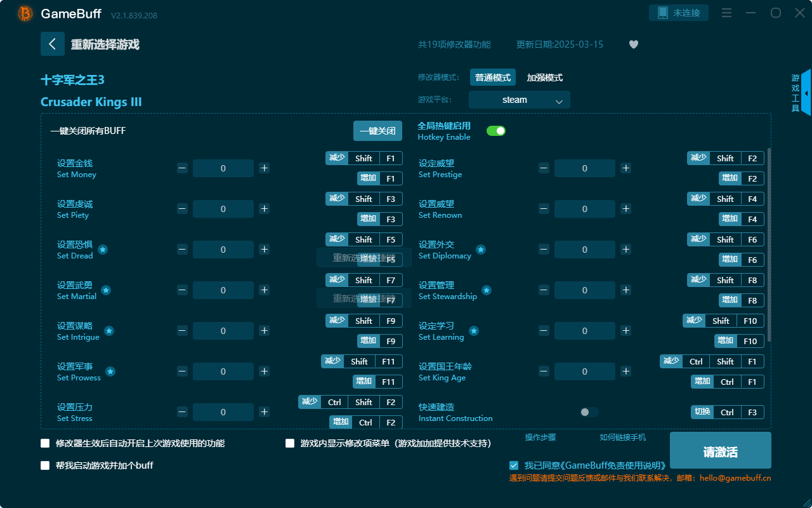812x508 pixels.
Task: Click the back arrow to reselect game
Action: [x=53, y=44]
